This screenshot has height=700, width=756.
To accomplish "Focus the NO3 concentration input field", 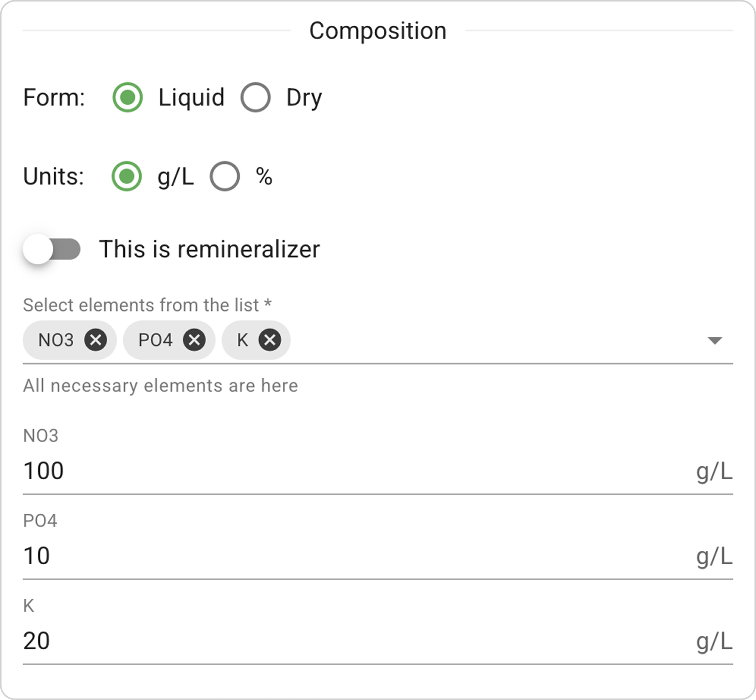I will [x=341, y=471].
